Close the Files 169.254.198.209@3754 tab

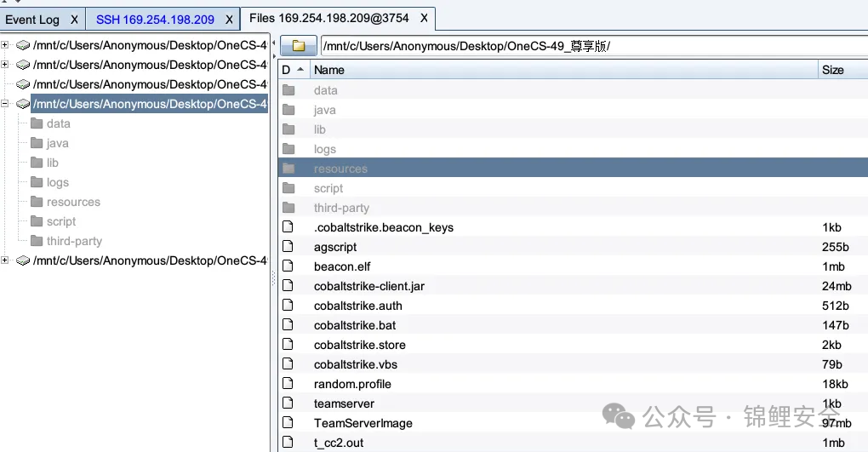tap(424, 18)
